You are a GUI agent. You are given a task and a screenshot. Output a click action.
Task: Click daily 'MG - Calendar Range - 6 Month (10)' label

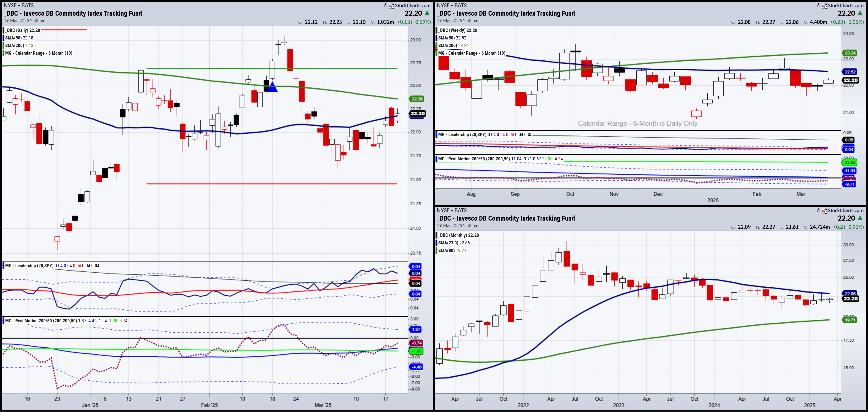[x=39, y=53]
